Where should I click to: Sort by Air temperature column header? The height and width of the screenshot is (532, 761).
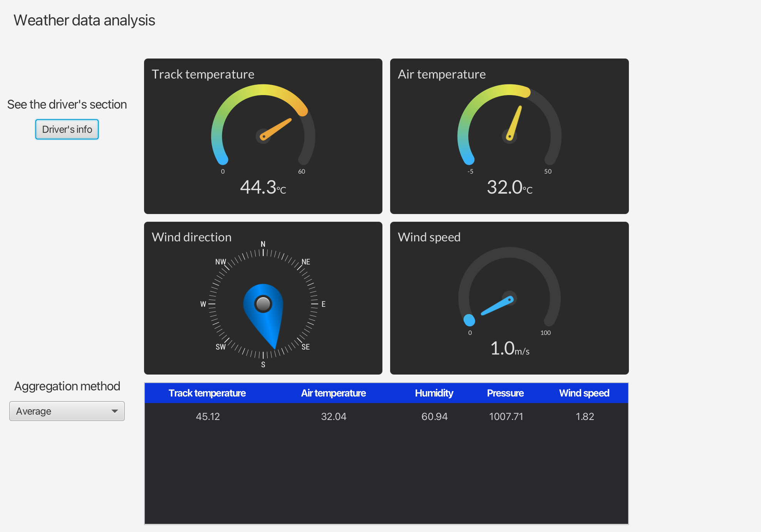[x=334, y=393]
